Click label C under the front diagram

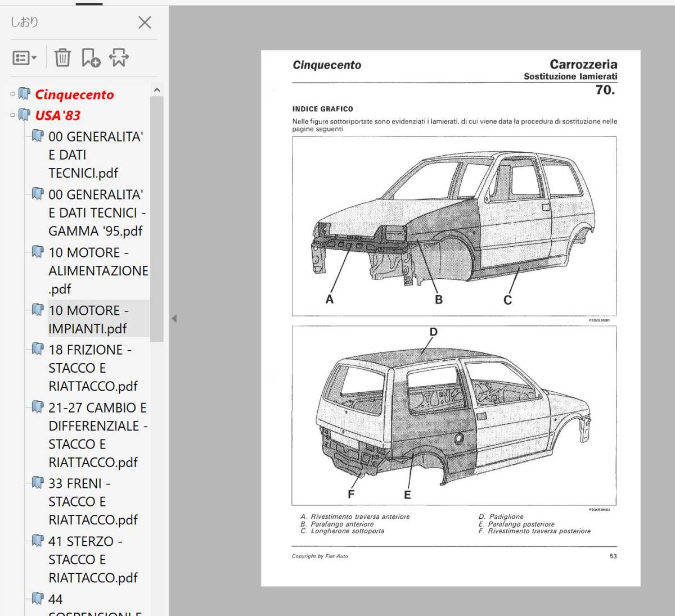coord(508,300)
